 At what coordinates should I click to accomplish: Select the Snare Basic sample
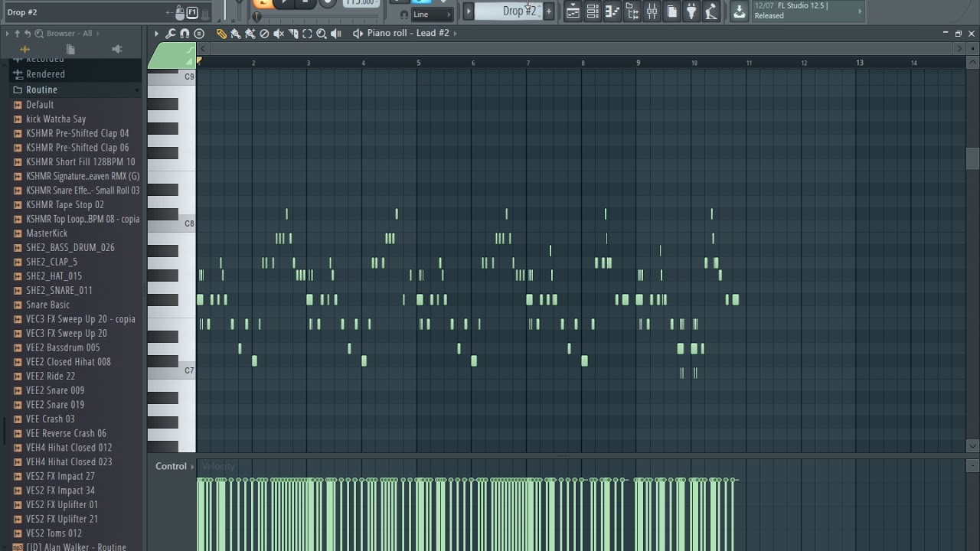point(75,305)
